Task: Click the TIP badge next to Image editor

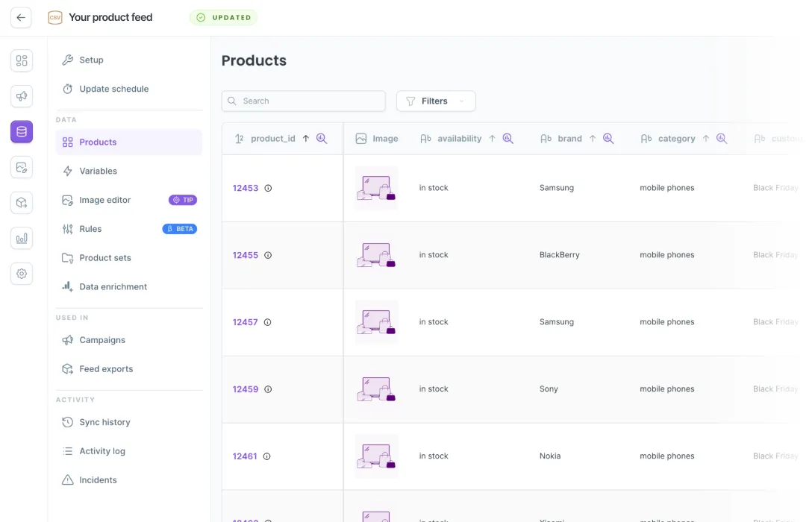Action: point(183,200)
